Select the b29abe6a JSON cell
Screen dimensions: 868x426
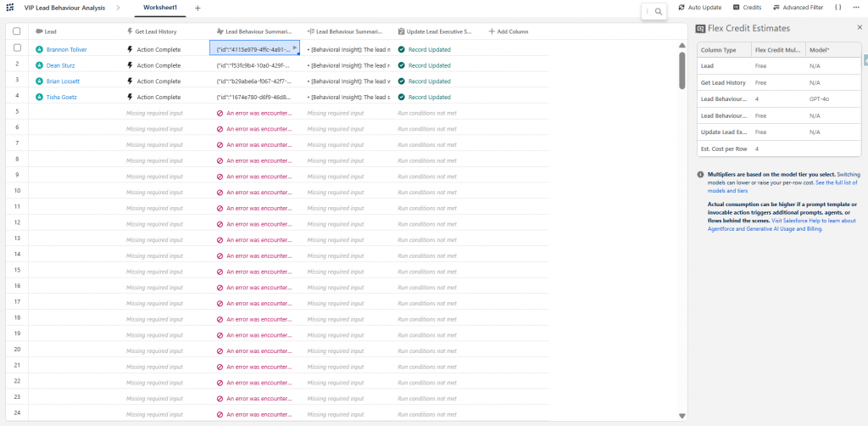(x=254, y=81)
